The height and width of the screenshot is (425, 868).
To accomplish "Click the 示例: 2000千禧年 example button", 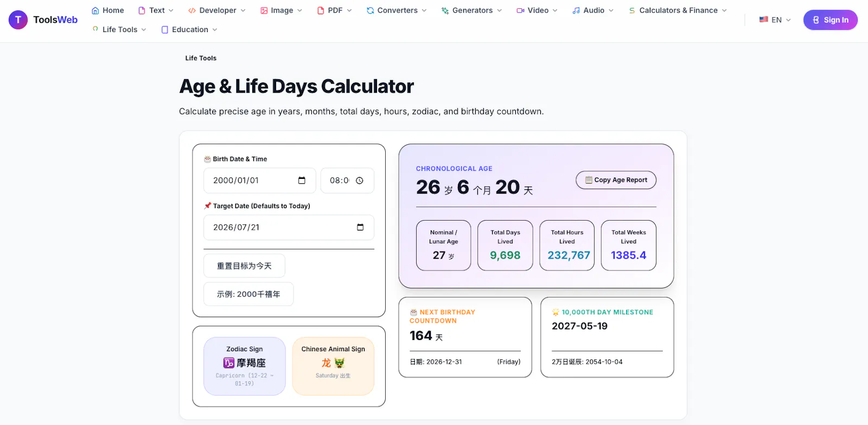I will click(248, 294).
